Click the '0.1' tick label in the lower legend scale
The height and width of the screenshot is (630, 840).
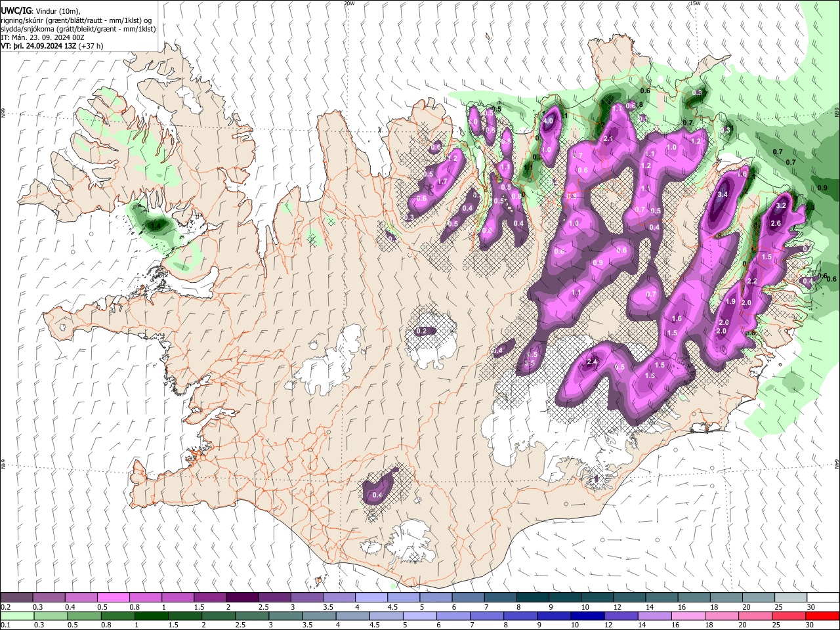[5, 625]
